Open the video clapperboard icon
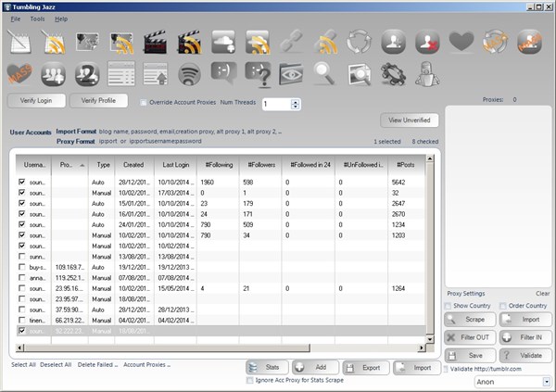The width and height of the screenshot is (556, 392). click(155, 43)
